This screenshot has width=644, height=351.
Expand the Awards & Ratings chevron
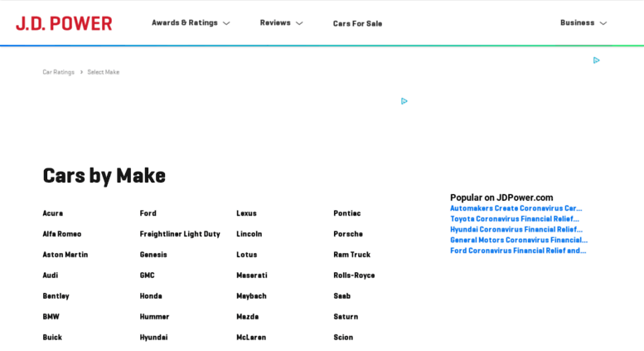click(x=226, y=23)
